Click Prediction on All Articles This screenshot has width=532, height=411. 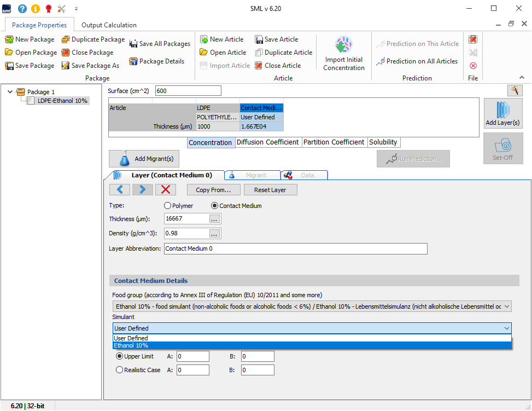click(x=417, y=61)
